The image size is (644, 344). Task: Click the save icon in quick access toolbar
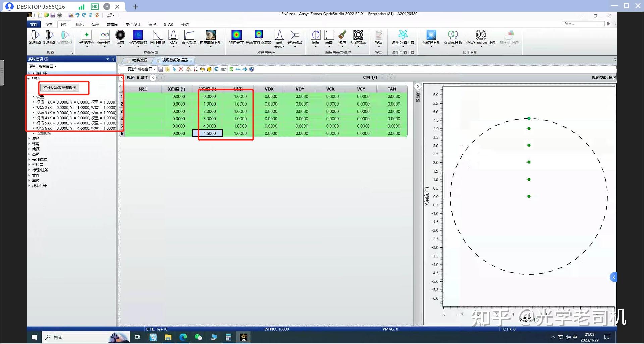click(x=53, y=15)
